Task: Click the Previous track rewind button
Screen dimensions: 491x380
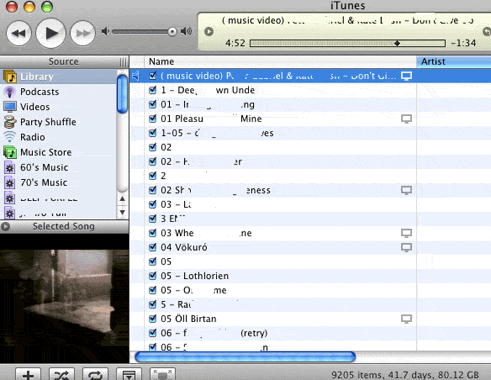Action: (19, 33)
